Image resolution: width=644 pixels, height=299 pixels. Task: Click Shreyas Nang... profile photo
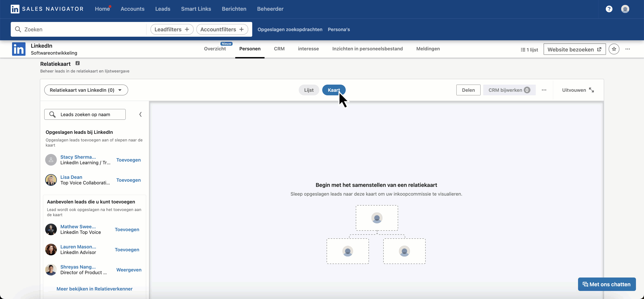[51, 270]
